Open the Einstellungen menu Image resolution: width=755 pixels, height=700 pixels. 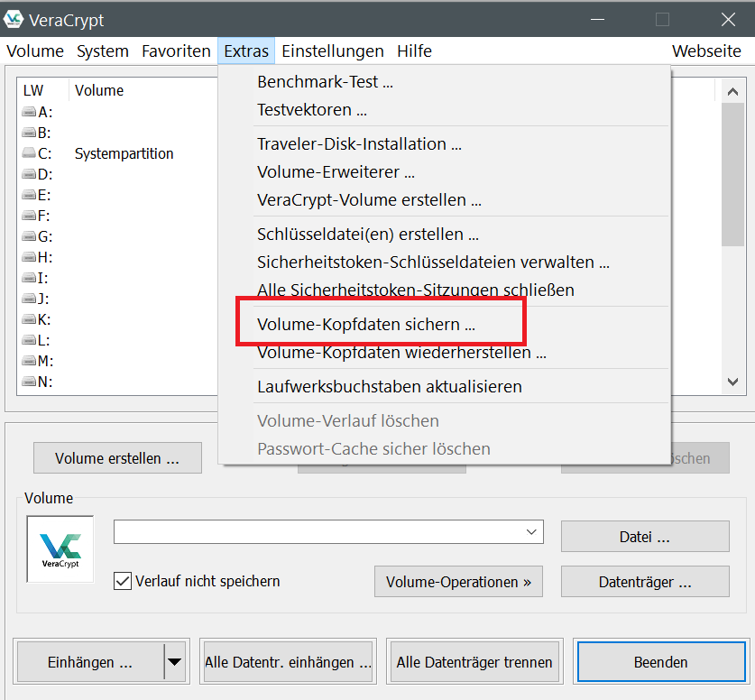click(333, 51)
